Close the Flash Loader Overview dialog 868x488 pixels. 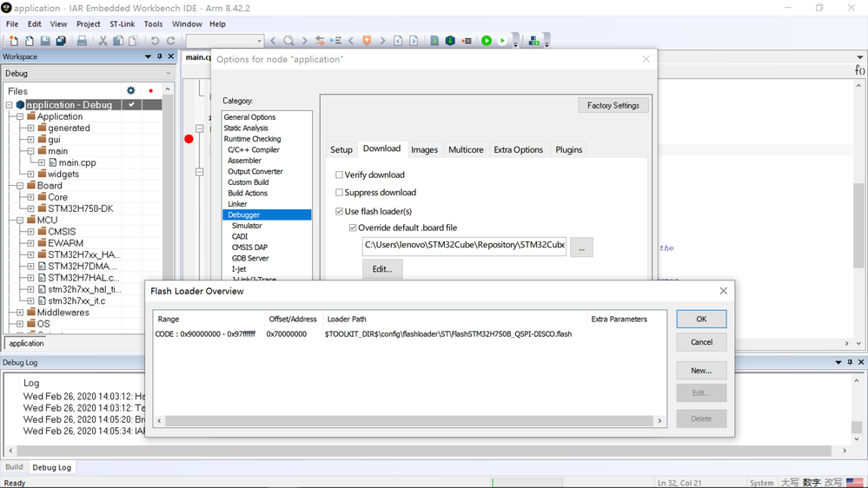(x=723, y=291)
